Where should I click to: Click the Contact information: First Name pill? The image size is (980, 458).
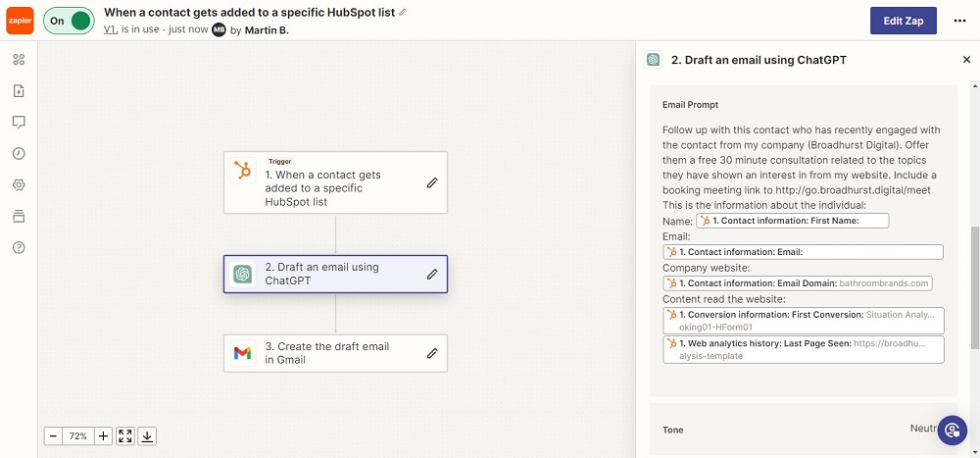point(793,221)
